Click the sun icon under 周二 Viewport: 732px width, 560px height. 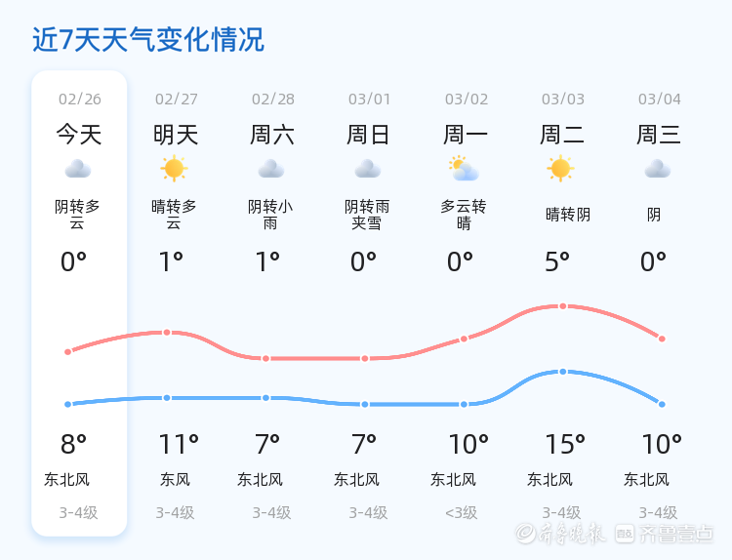(x=560, y=169)
